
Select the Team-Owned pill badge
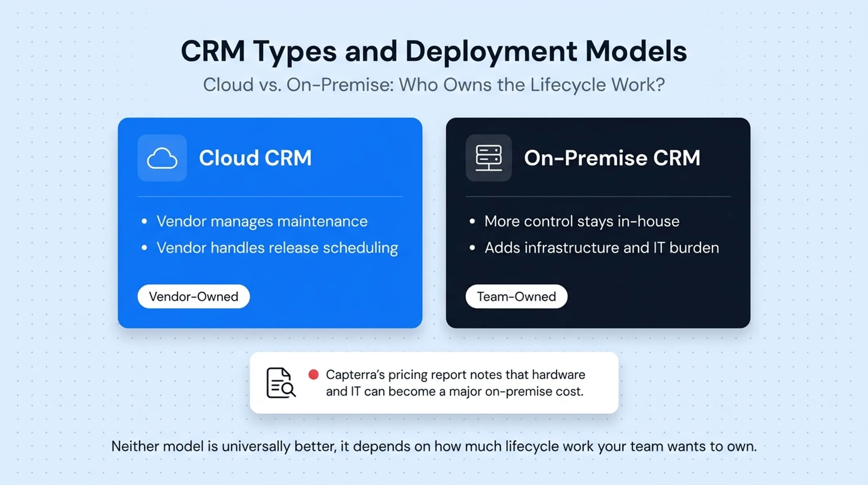pyautogui.click(x=516, y=296)
